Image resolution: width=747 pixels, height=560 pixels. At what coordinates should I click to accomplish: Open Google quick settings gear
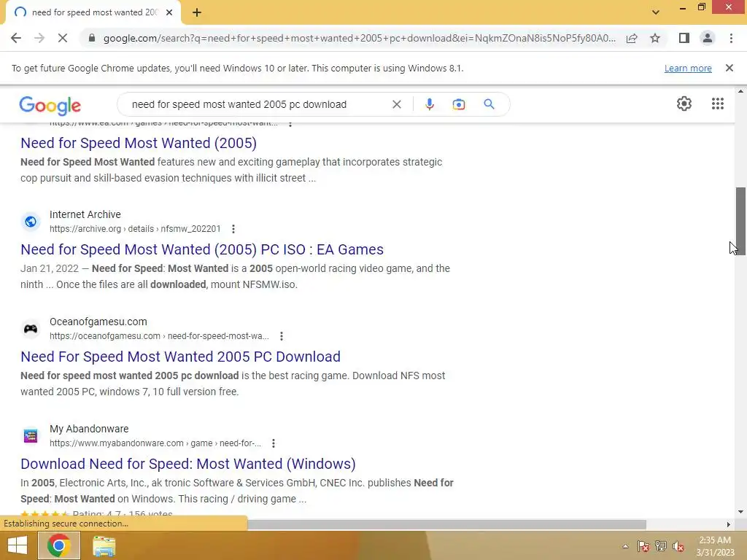(x=684, y=104)
